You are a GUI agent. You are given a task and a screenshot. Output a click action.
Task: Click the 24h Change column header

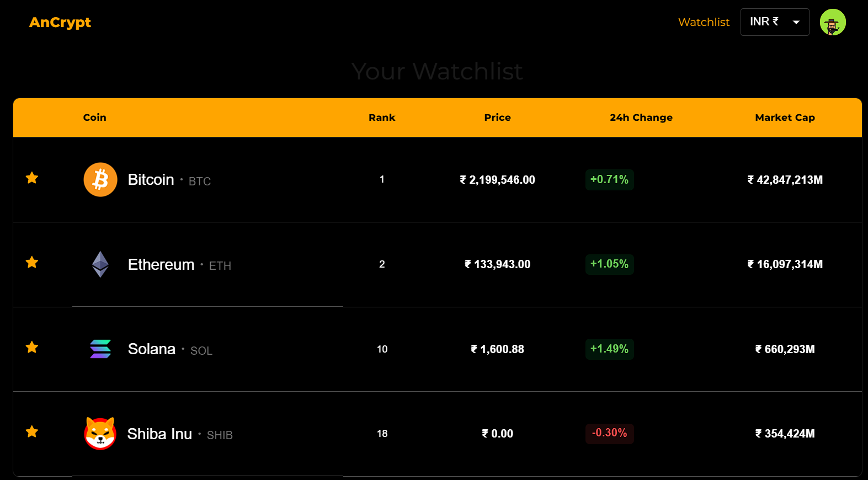(641, 118)
